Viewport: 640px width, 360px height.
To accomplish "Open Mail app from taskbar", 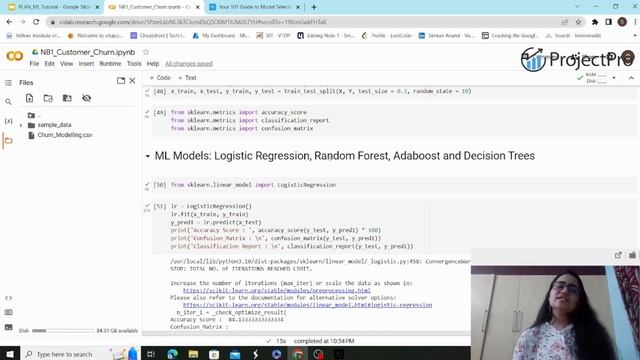I will pyautogui.click(x=235, y=354).
